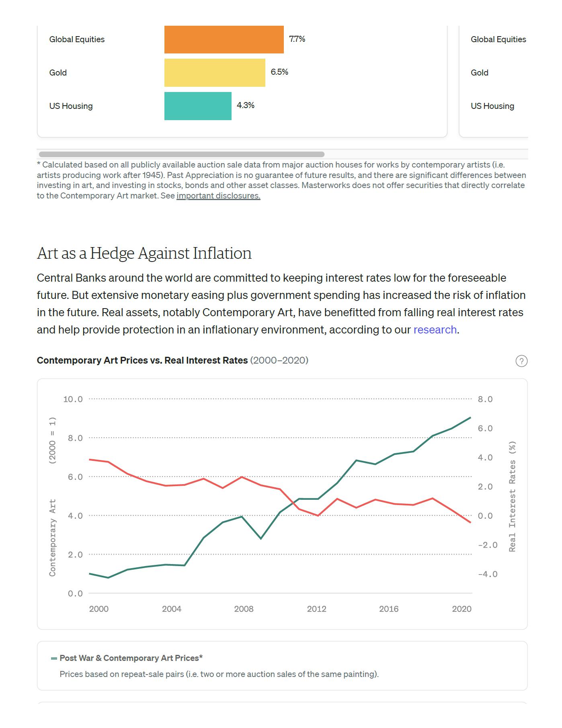Click US Housing label in the right card
This screenshot has height=728, width=562.
[x=492, y=106]
